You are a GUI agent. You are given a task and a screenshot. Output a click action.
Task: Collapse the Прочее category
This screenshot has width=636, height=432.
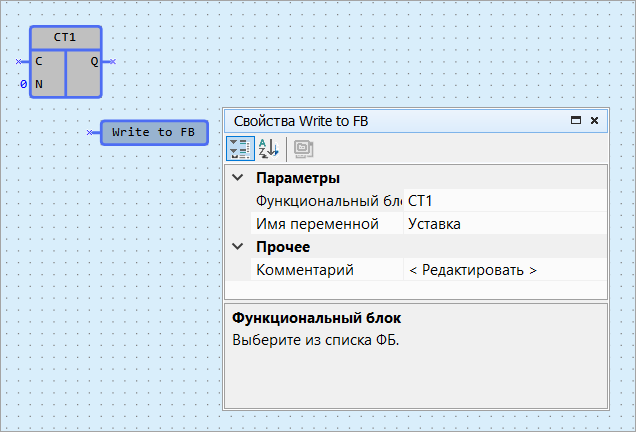(x=237, y=247)
